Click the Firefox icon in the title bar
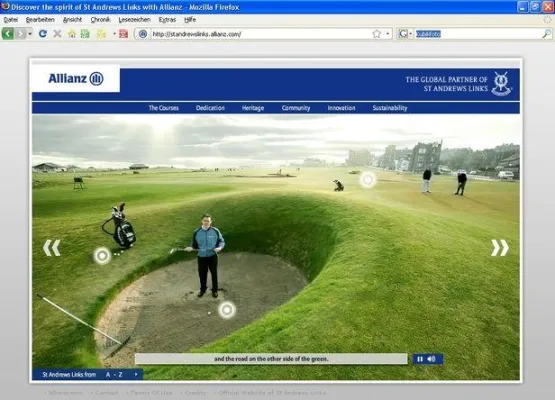Viewport: 555px width, 400px height. click(x=5, y=6)
